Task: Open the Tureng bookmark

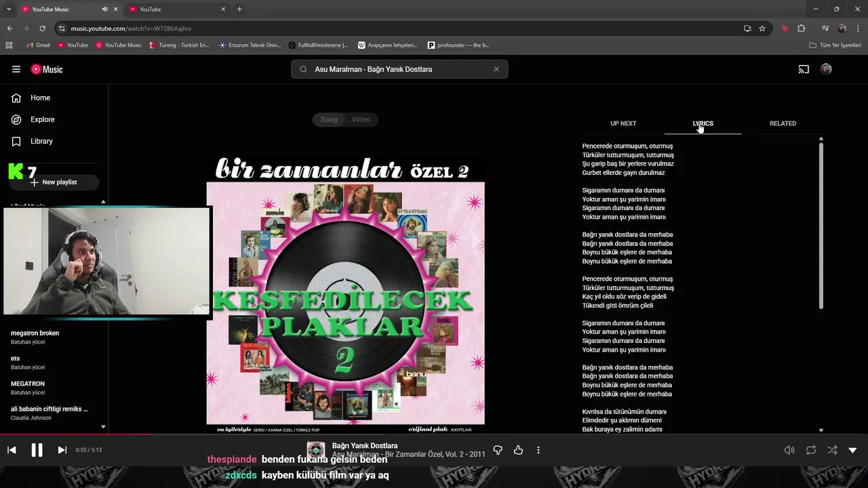Action: tap(179, 45)
